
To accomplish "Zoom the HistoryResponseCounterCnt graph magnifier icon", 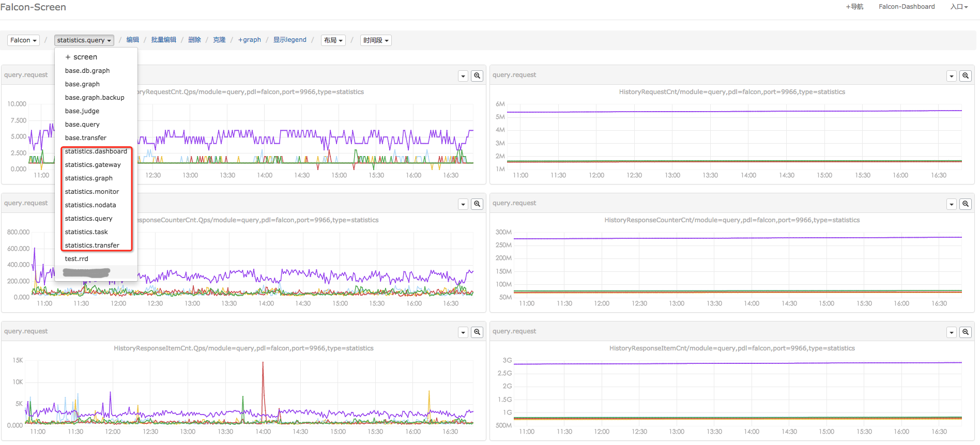I will (965, 204).
